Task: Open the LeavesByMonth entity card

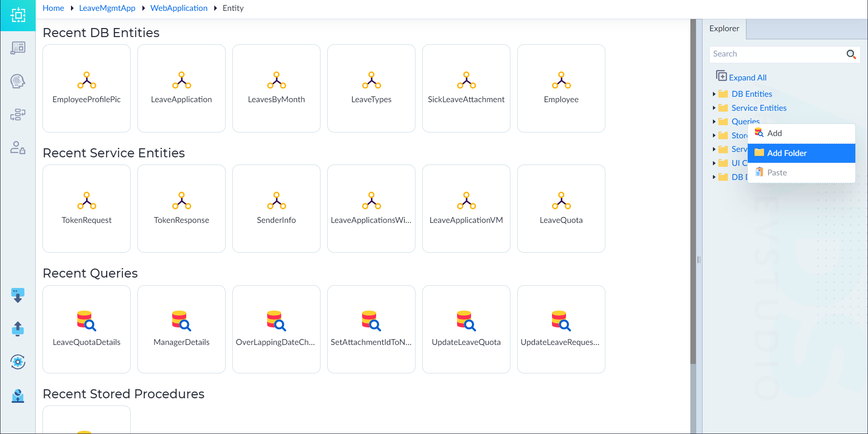Action: click(276, 88)
